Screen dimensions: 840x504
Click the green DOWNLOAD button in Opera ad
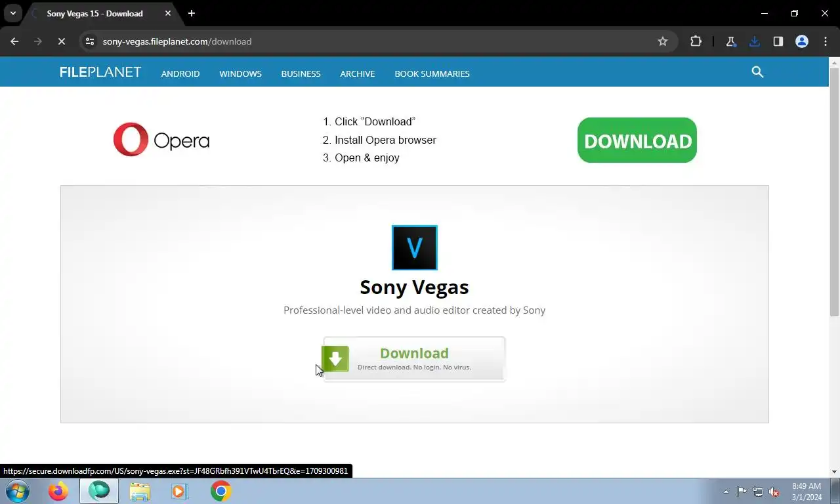[637, 140]
